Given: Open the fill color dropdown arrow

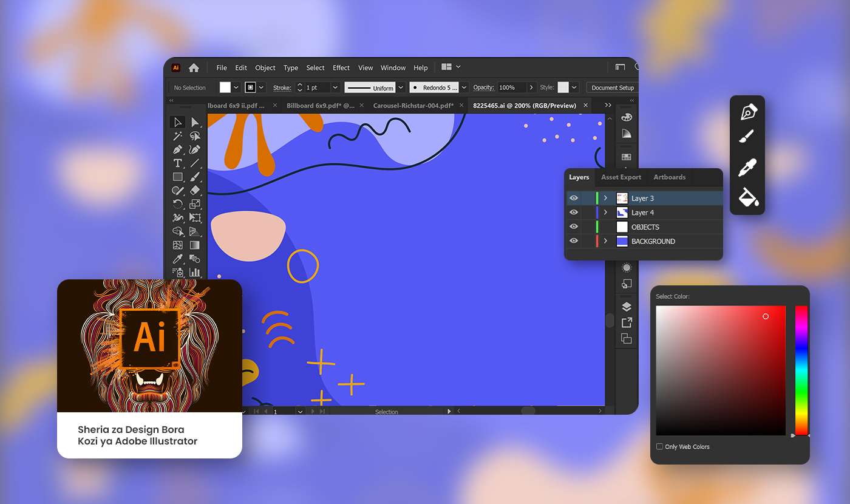Looking at the screenshot, I should pos(236,87).
